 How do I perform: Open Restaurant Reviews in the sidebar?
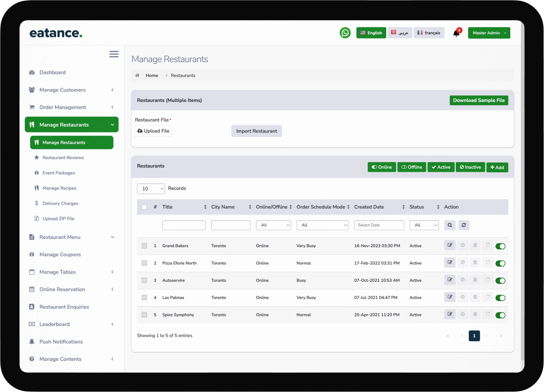63,158
